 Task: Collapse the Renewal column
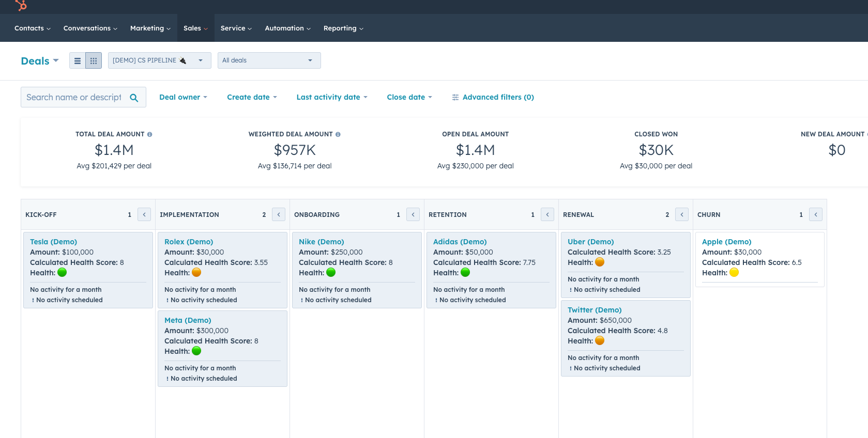pyautogui.click(x=682, y=214)
